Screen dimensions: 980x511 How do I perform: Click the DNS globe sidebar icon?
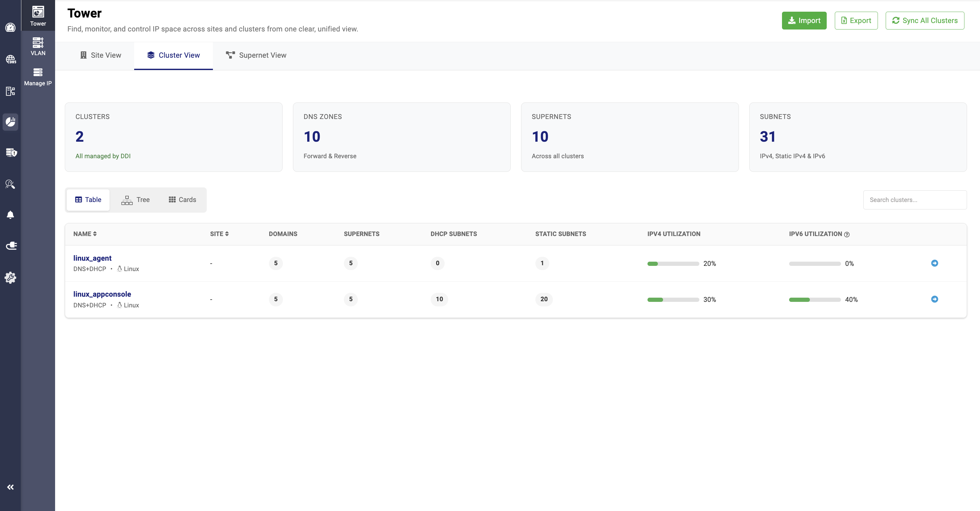pyautogui.click(x=10, y=59)
